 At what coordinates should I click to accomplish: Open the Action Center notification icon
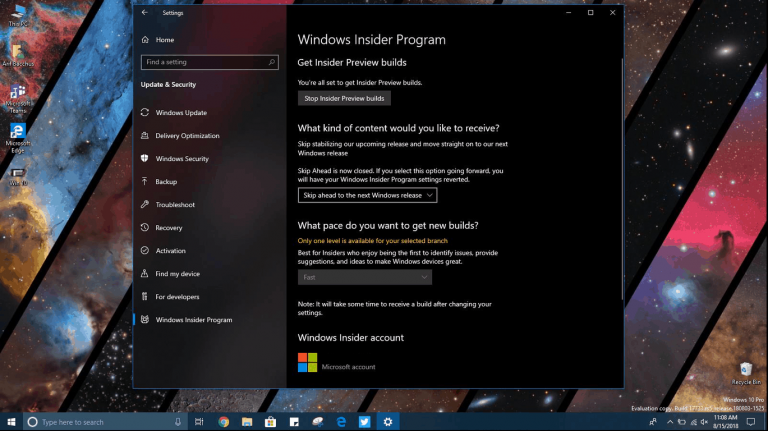pos(751,422)
